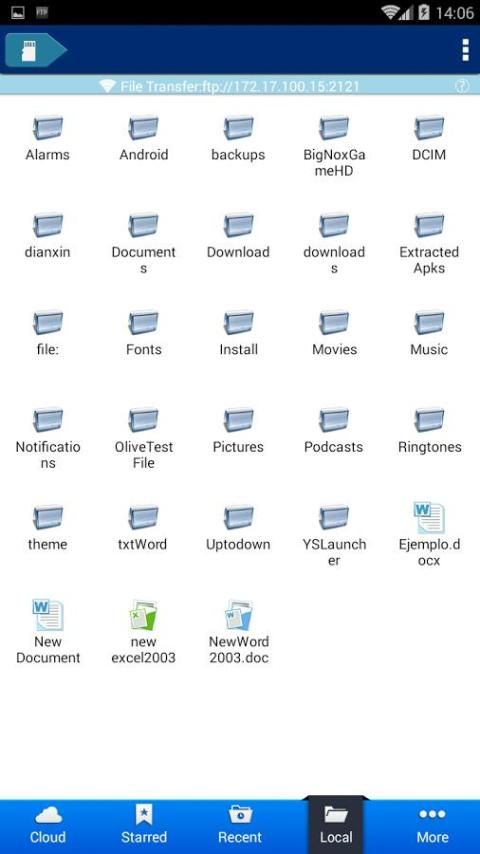Switch to the Cloud tab
Screen dimensions: 480x854
tap(48, 825)
